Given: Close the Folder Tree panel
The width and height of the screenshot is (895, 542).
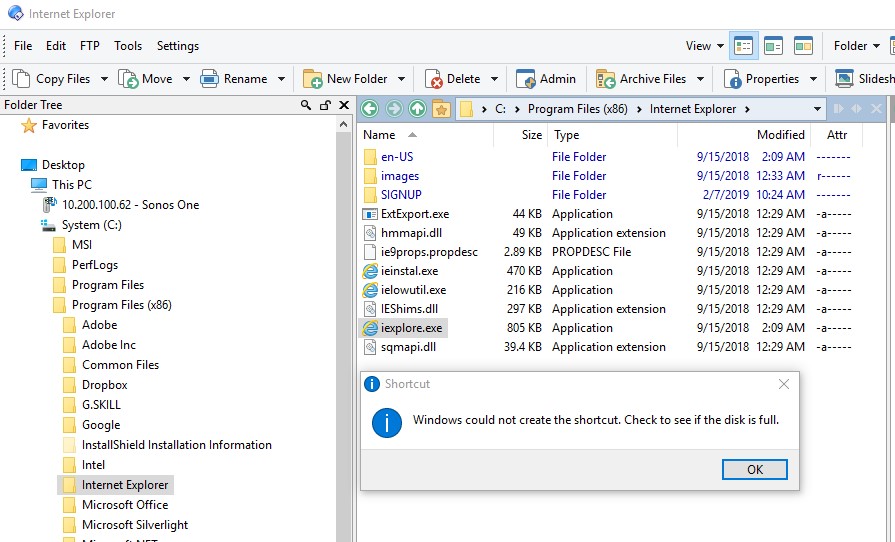Looking at the screenshot, I should [344, 105].
